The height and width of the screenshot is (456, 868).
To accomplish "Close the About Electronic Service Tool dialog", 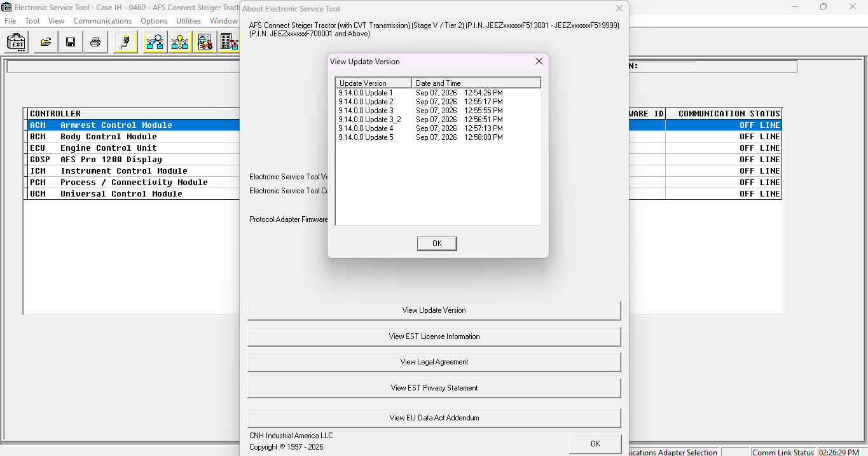I will (x=619, y=9).
